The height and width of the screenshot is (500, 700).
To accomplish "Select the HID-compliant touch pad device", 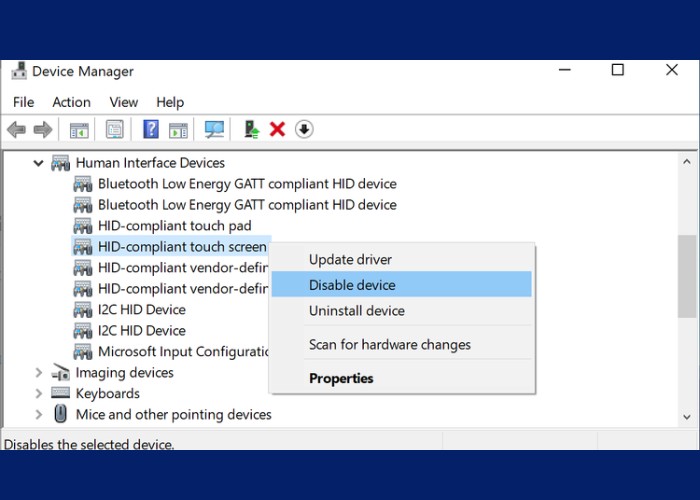I will tap(174, 226).
